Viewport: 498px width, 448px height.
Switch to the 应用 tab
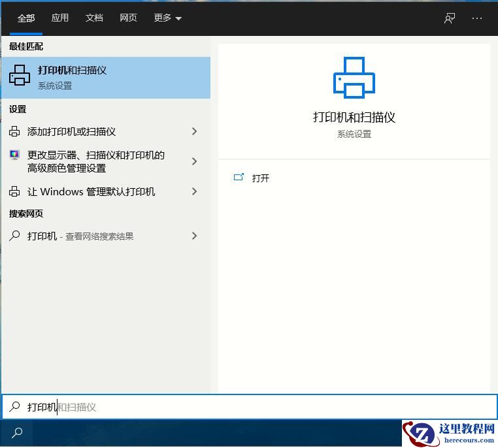pos(60,18)
